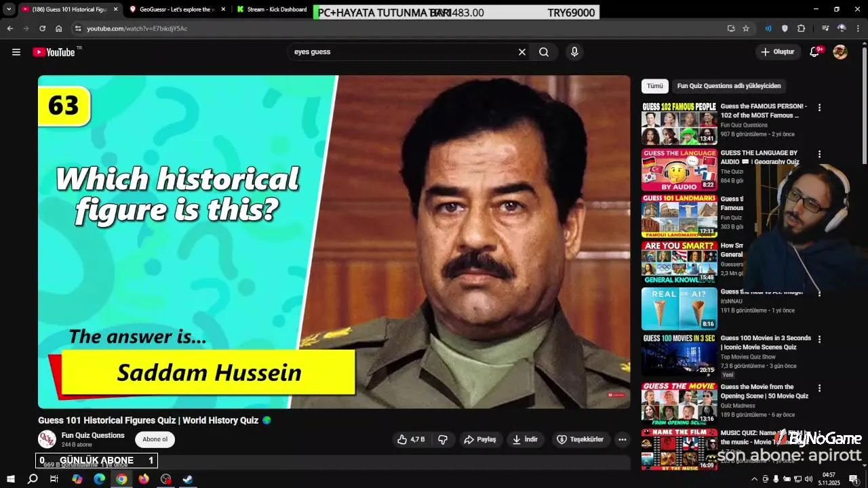Open options menu for 'Guess 100 Movies in 3 Seconds'
This screenshot has width=868, height=488.
[x=819, y=339]
